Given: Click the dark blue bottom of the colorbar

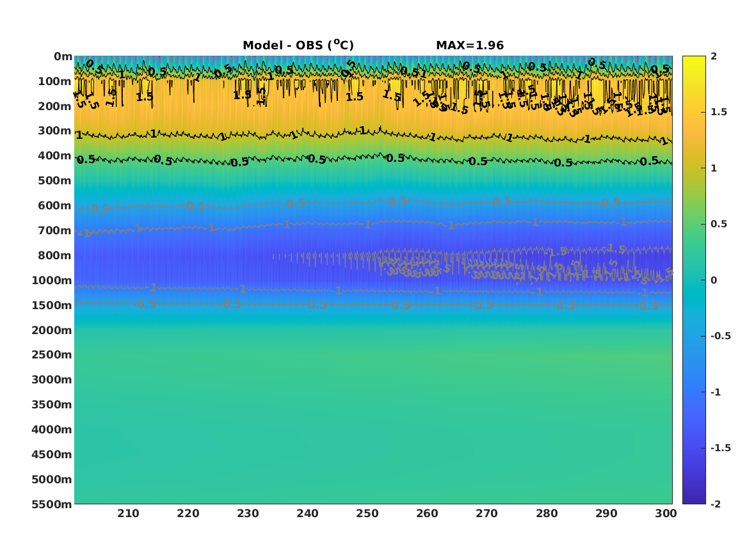Looking at the screenshot, I should coord(694,498).
